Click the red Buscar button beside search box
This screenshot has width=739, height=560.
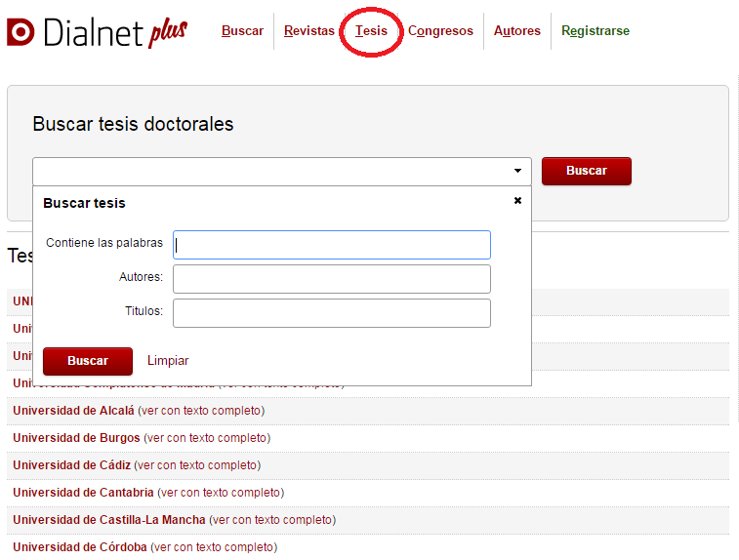tap(587, 171)
